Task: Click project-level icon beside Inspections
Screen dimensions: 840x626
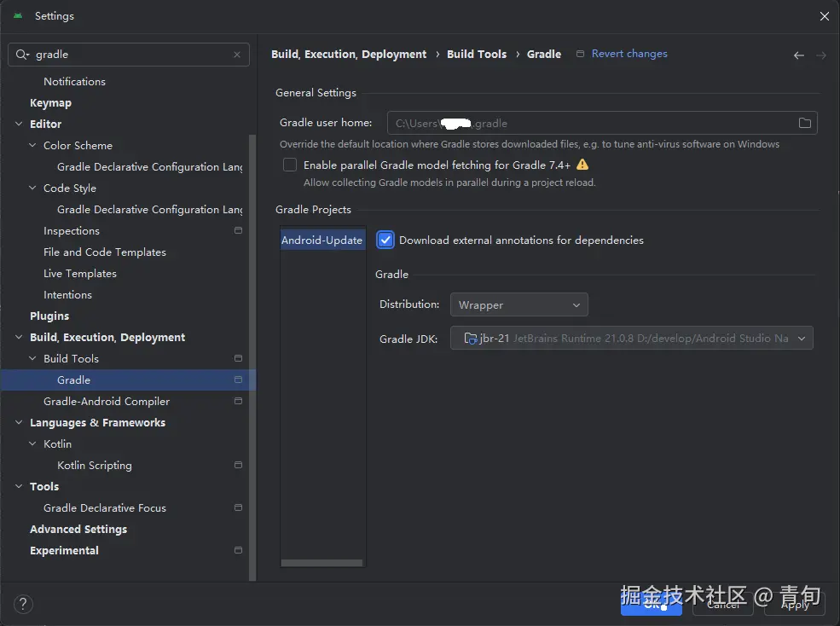Action: 239,230
